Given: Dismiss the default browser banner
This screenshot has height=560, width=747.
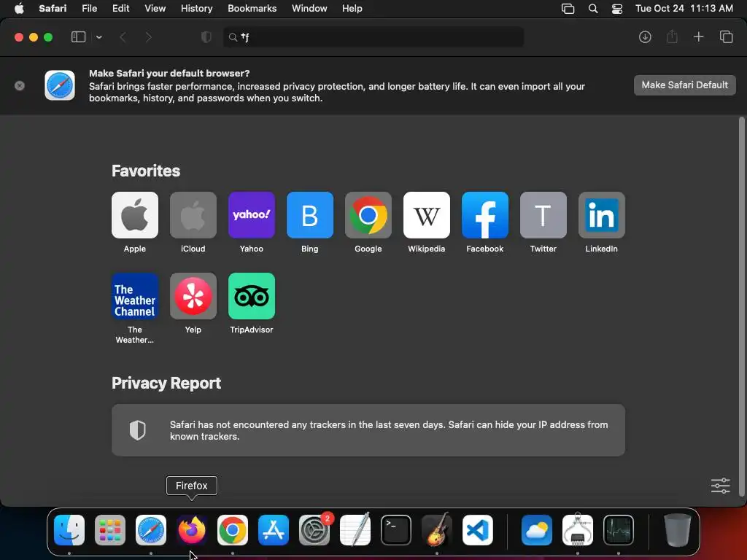Looking at the screenshot, I should 20,86.
